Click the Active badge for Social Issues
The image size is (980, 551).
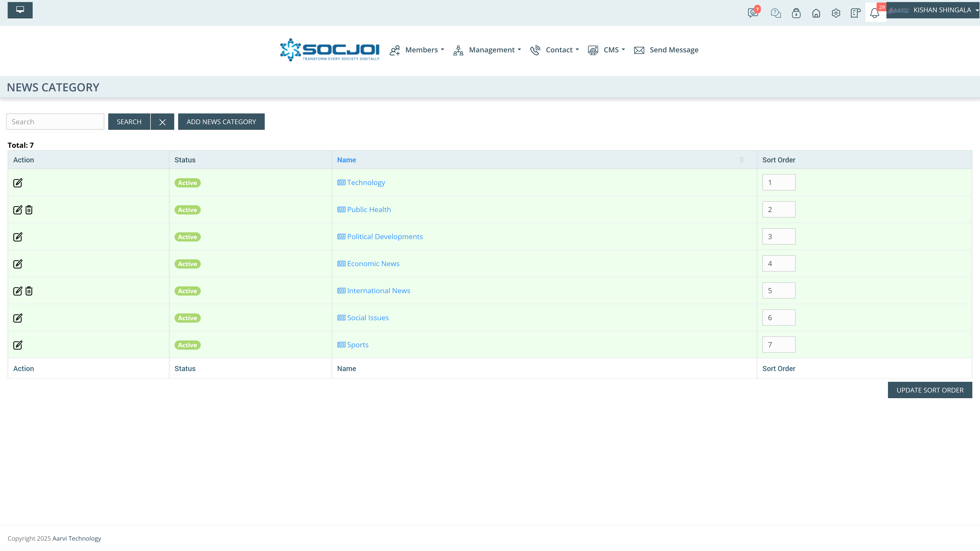187,318
